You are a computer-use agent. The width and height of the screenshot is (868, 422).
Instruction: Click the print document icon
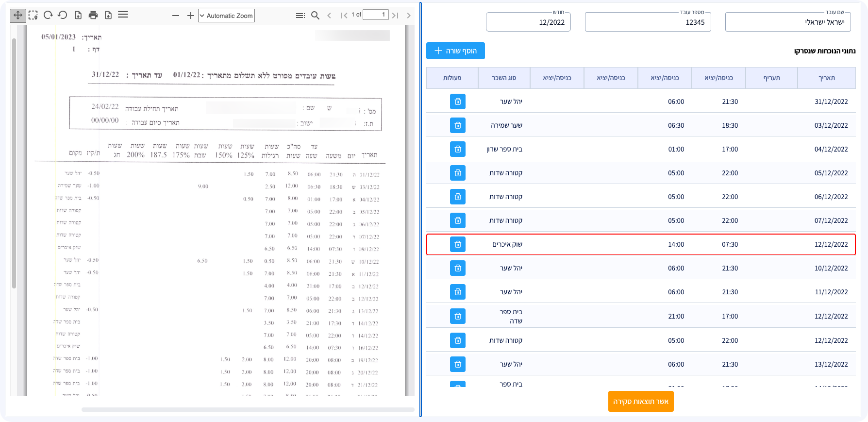pos(93,15)
